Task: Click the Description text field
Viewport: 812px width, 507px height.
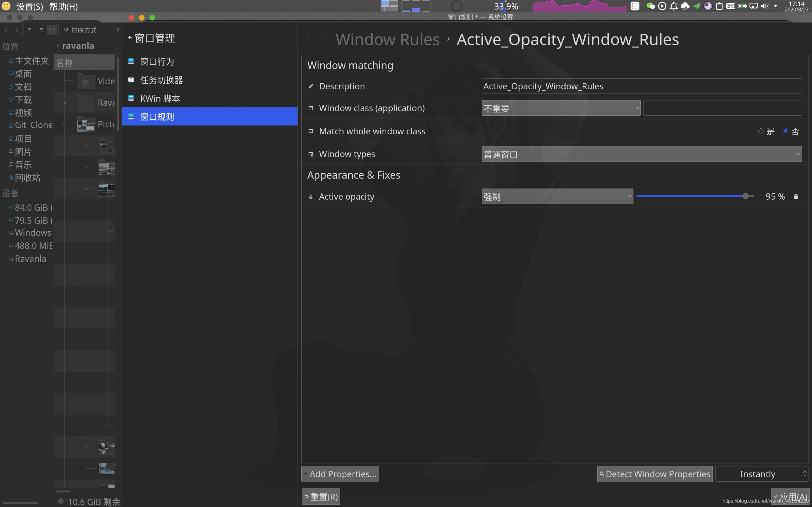Action: pos(641,86)
